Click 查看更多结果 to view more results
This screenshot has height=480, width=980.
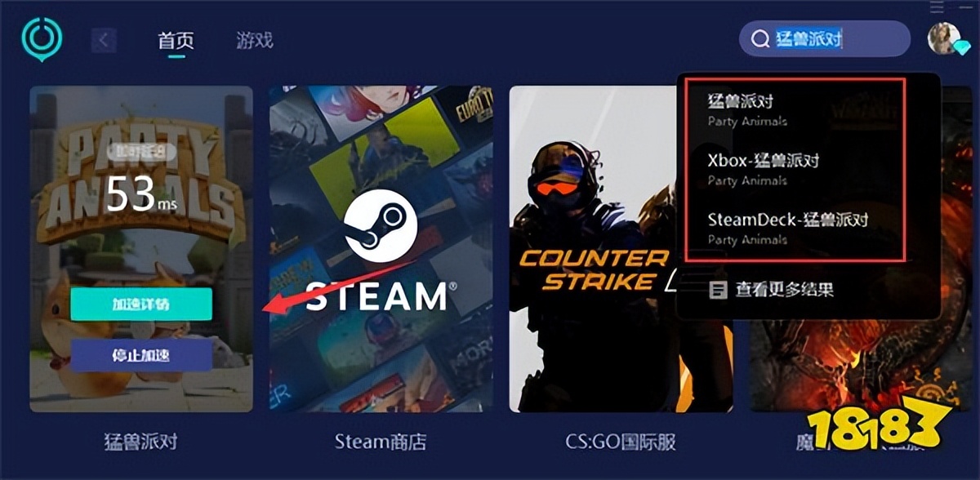[x=784, y=289]
